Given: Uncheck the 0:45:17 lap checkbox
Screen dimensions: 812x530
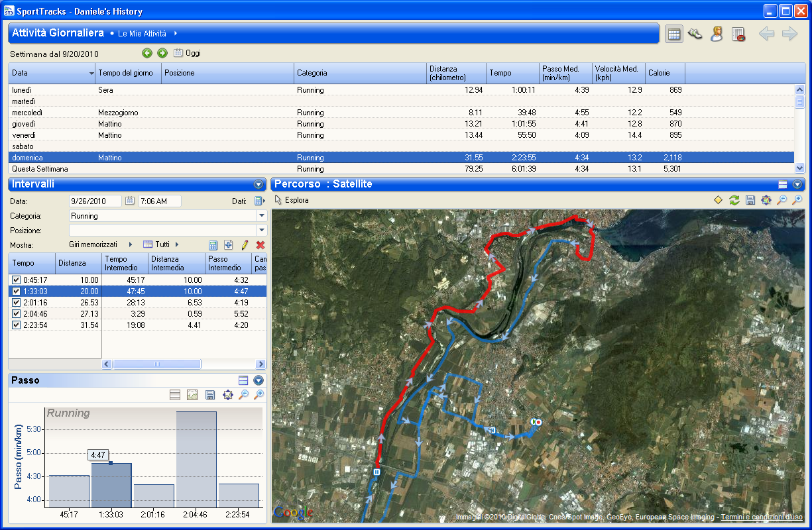Looking at the screenshot, I should pyautogui.click(x=17, y=280).
